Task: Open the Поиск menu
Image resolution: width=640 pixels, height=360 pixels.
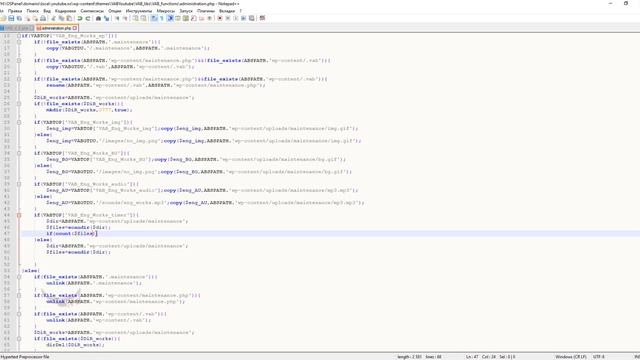Action: 33,11
